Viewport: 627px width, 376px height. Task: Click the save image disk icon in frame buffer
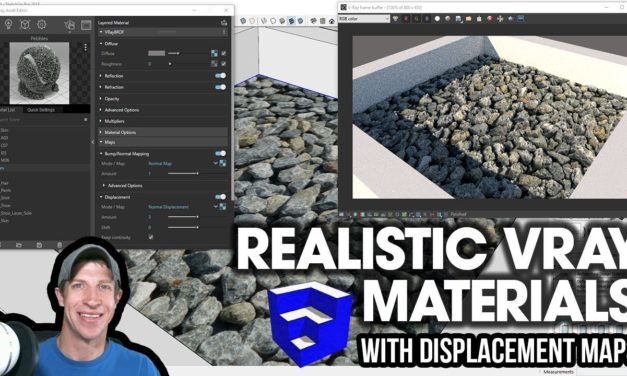(x=458, y=18)
